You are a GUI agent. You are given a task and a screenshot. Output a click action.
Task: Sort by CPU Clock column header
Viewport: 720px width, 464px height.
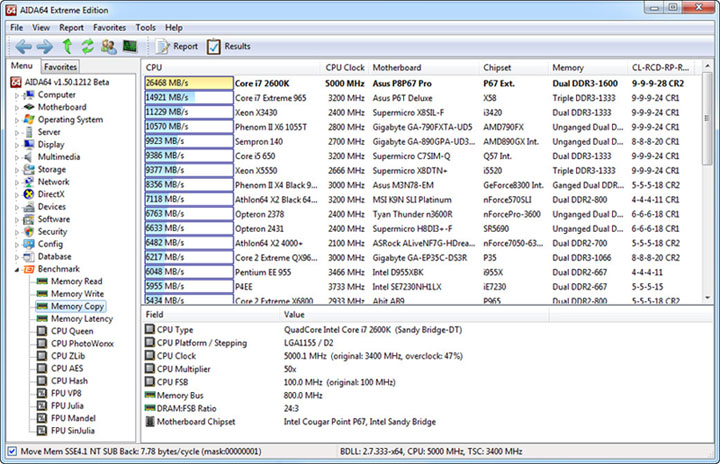(x=344, y=68)
